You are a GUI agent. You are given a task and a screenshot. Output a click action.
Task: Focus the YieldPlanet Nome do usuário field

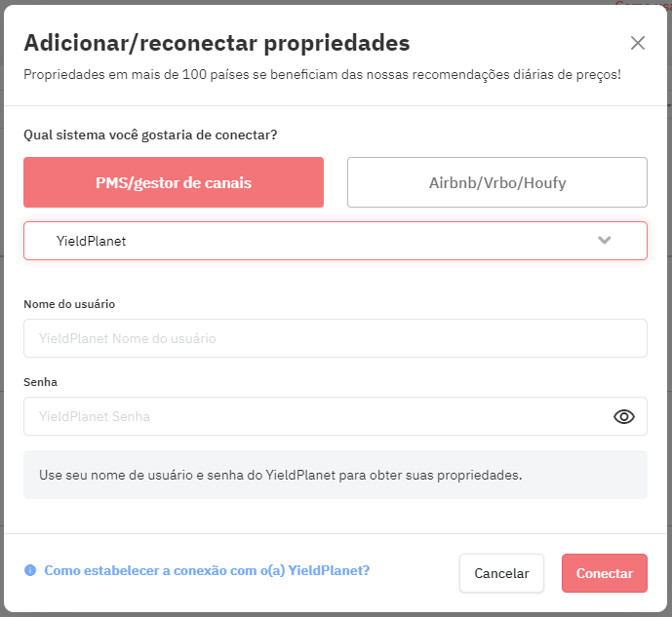point(336,338)
